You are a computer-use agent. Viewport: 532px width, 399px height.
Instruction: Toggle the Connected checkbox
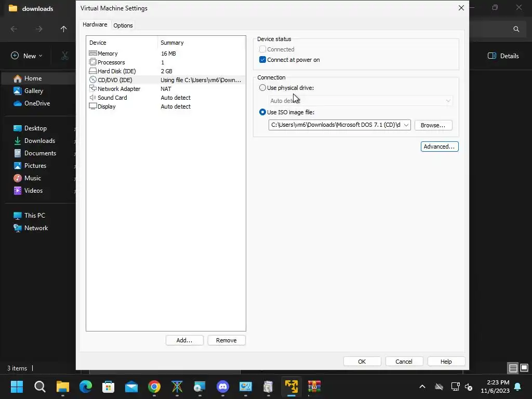[x=262, y=49]
